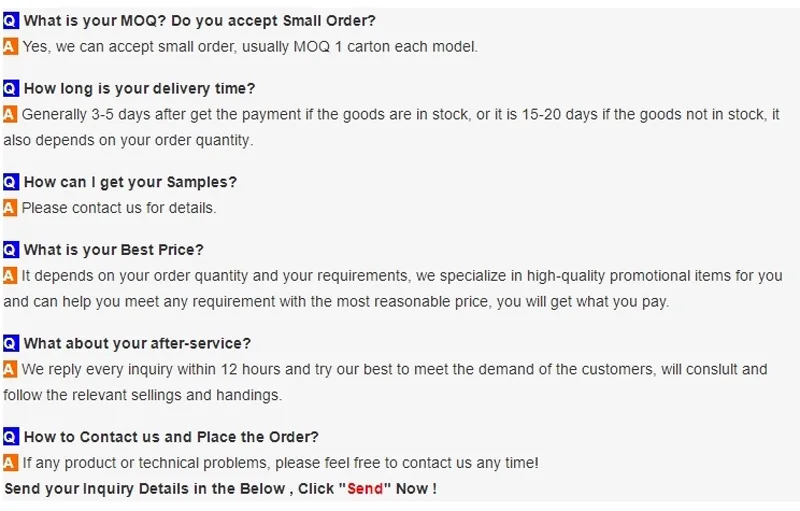
Task: Click 'What about your after-service?' heading
Action: pyautogui.click(x=137, y=343)
